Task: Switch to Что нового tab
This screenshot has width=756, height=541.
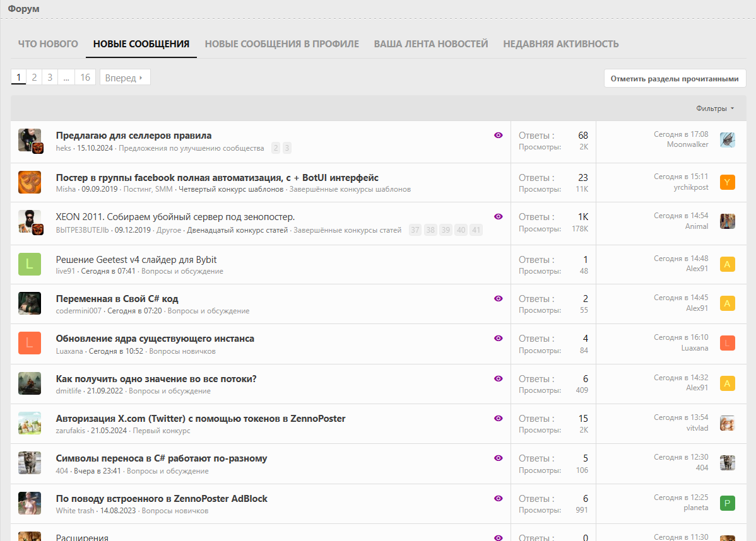Action: click(48, 44)
